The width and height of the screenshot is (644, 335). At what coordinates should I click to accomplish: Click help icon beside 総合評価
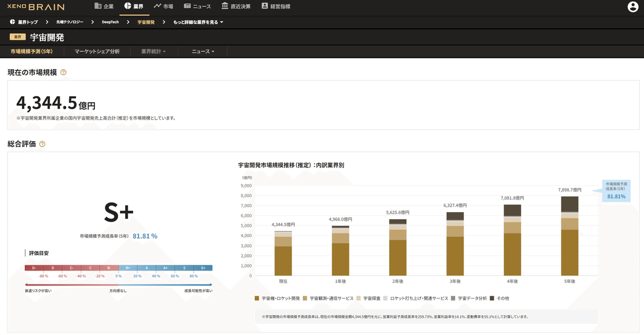tap(42, 144)
